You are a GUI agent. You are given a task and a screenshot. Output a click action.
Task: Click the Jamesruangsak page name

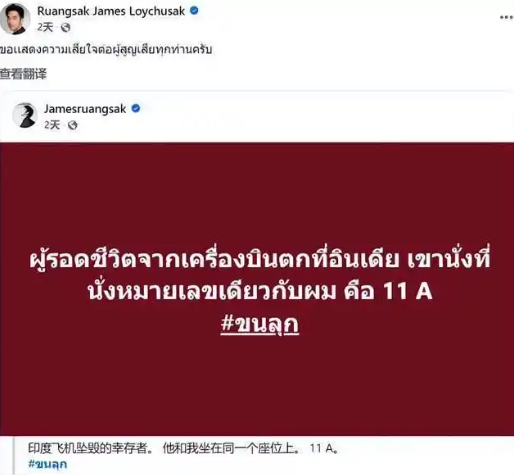click(x=85, y=109)
